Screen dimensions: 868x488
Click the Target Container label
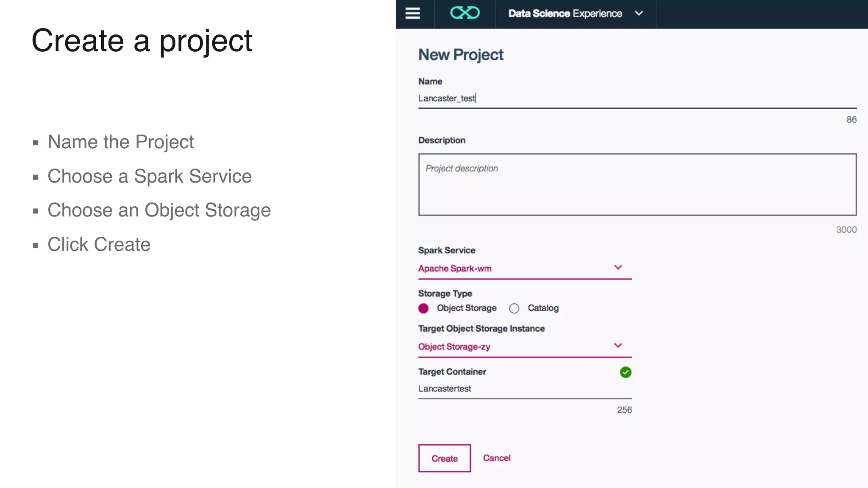pos(452,372)
